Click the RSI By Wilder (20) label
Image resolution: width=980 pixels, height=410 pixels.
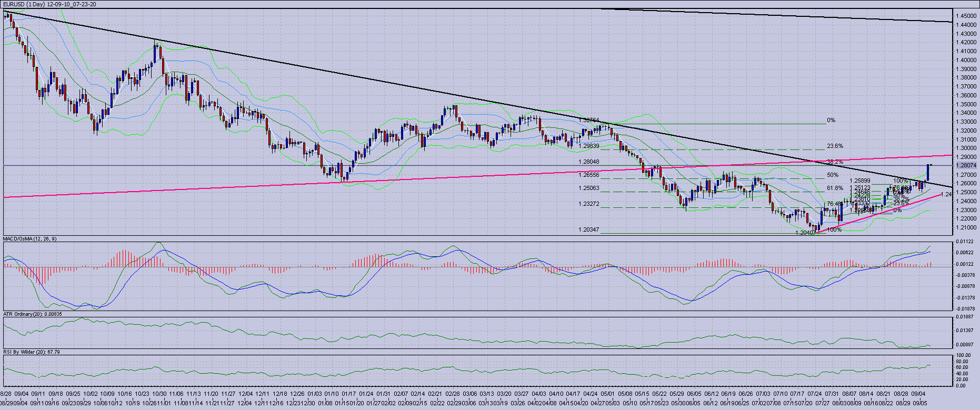[x=31, y=352]
